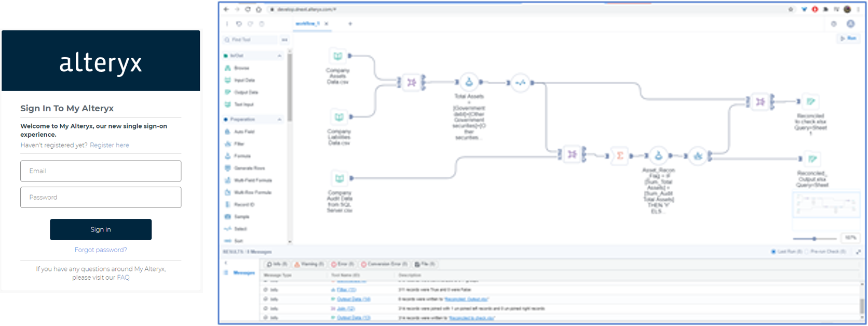Filter results by Warning messages
Image resolution: width=868 pixels, height=326 pixels.
309,264
